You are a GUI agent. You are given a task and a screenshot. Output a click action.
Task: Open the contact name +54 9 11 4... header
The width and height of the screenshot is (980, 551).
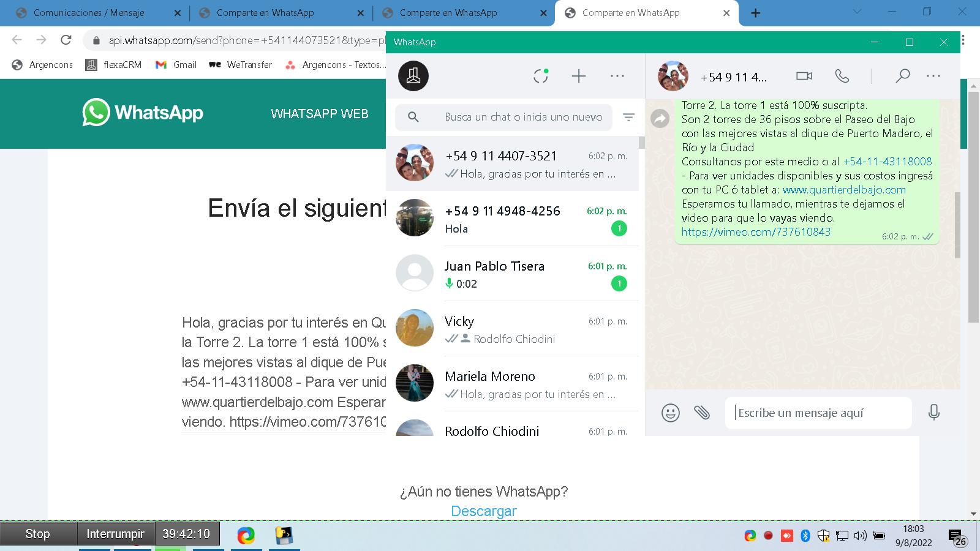pos(733,77)
